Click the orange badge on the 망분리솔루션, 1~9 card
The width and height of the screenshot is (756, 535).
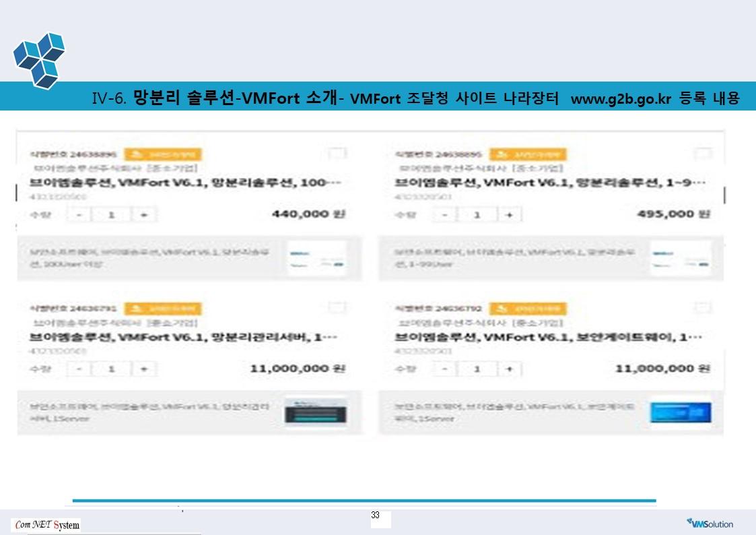pyautogui.click(x=528, y=154)
